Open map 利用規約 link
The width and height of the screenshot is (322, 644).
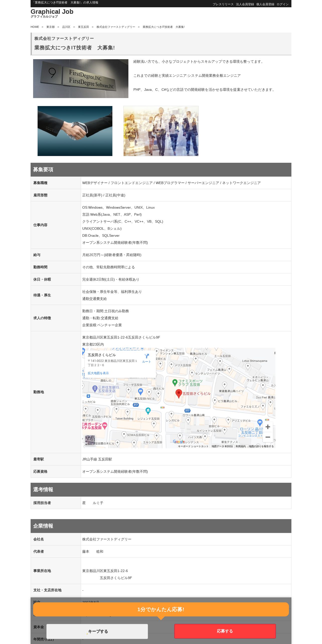pos(240,446)
